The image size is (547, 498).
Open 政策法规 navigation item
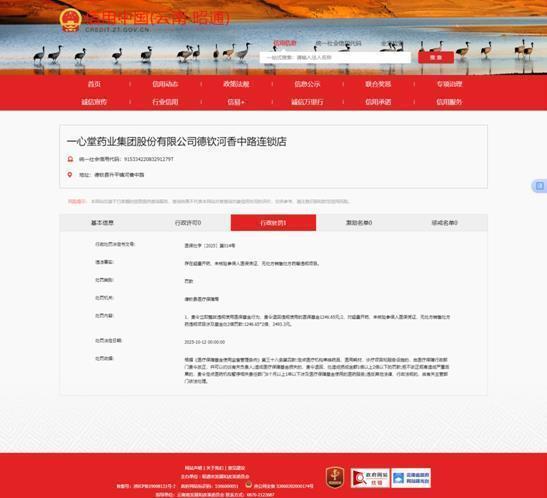click(x=236, y=84)
